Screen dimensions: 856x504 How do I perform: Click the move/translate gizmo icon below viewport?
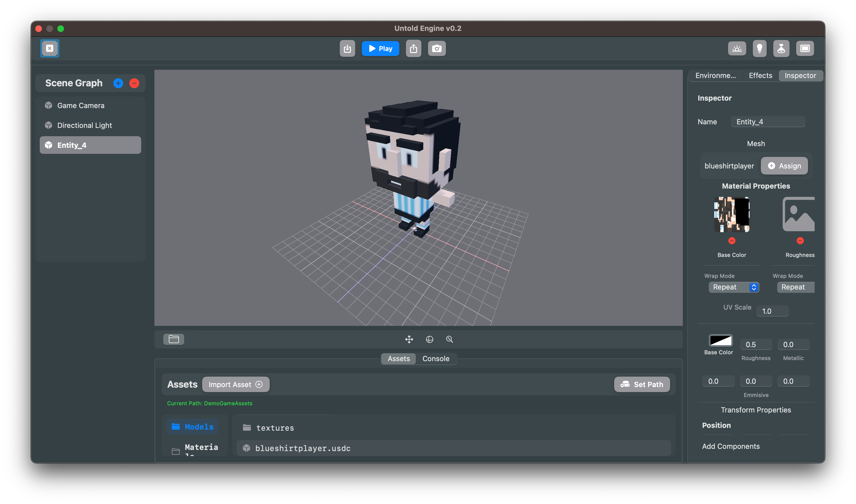(x=409, y=339)
